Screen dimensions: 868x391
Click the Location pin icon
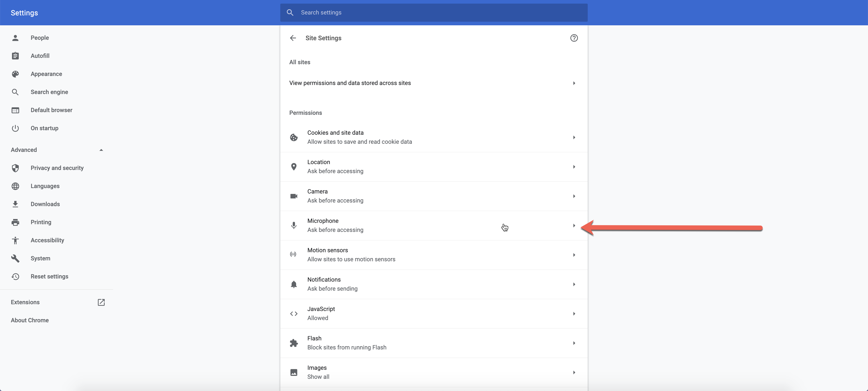[x=294, y=167]
